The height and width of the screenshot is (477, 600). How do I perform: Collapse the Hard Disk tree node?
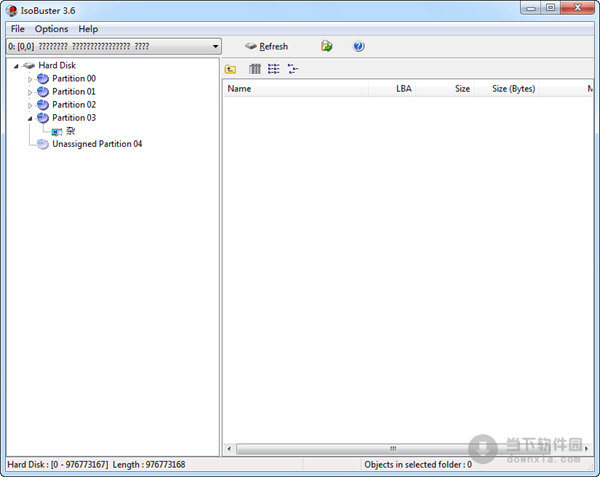pos(16,66)
